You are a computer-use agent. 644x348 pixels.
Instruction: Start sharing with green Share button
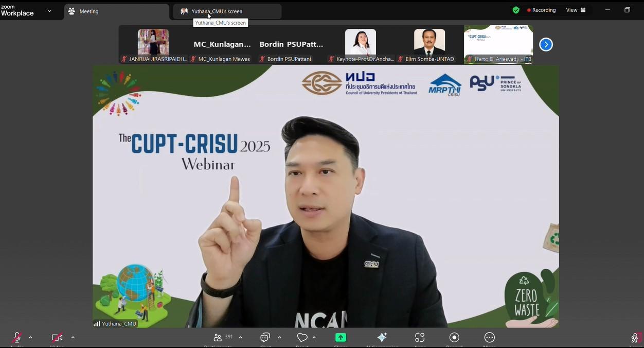[341, 338]
